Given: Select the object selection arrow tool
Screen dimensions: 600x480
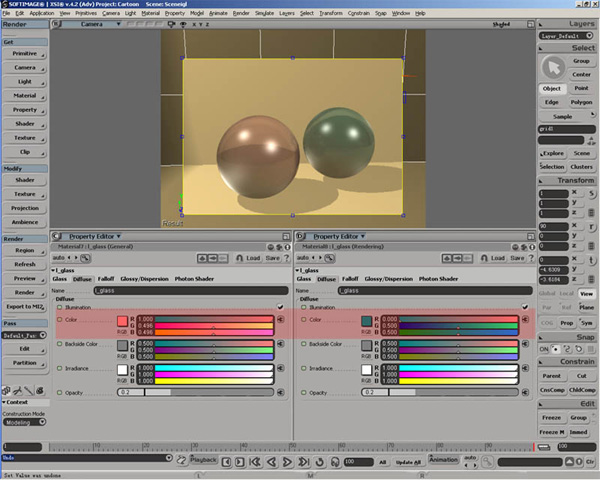Looking at the screenshot, I should (553, 68).
